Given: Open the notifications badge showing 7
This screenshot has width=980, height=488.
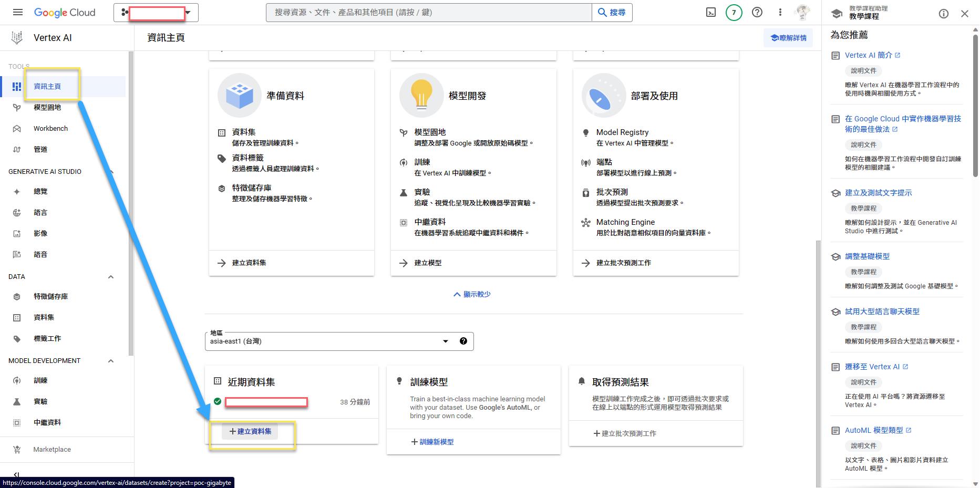Looking at the screenshot, I should pos(734,13).
